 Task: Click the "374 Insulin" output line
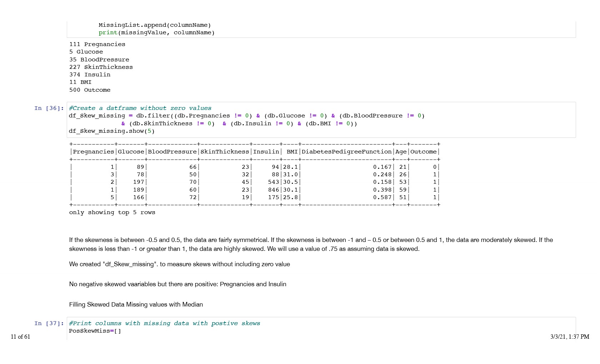90,75
